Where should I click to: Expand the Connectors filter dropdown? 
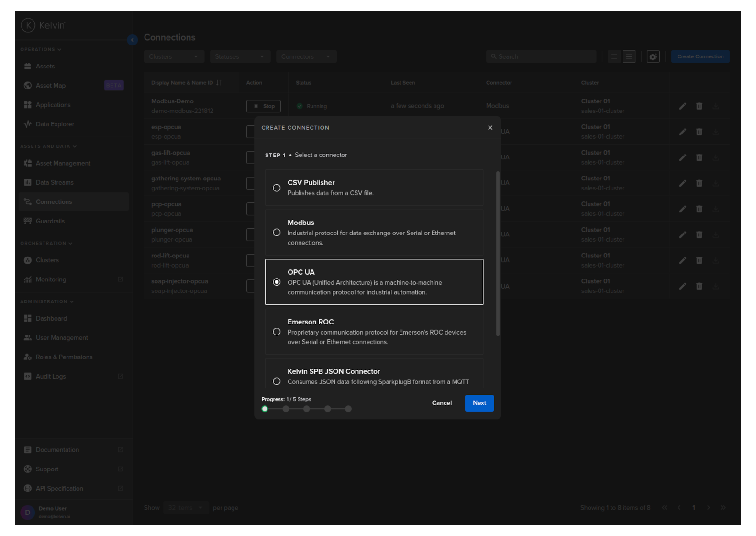(306, 56)
